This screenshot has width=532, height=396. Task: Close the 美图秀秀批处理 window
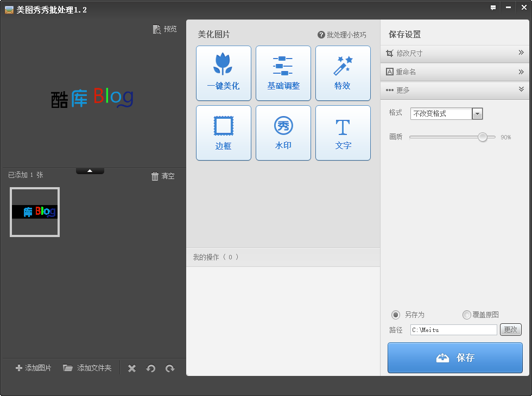pyautogui.click(x=524, y=8)
